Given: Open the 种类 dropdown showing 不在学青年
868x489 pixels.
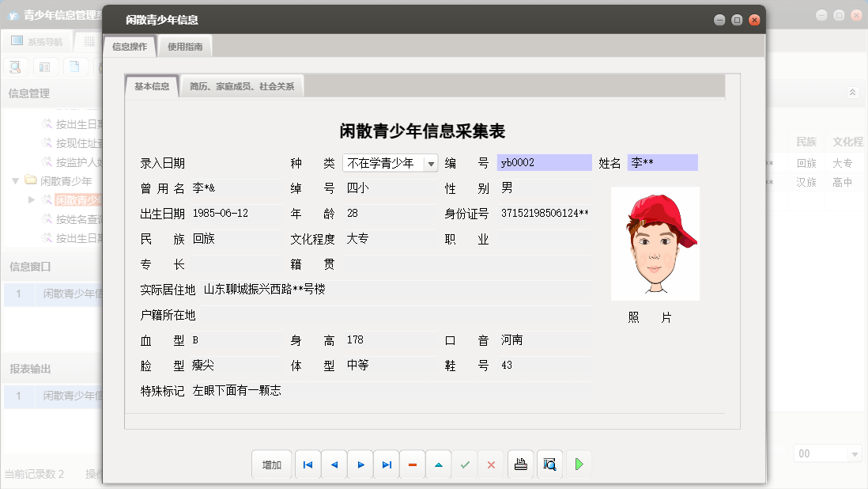Looking at the screenshot, I should coord(430,162).
